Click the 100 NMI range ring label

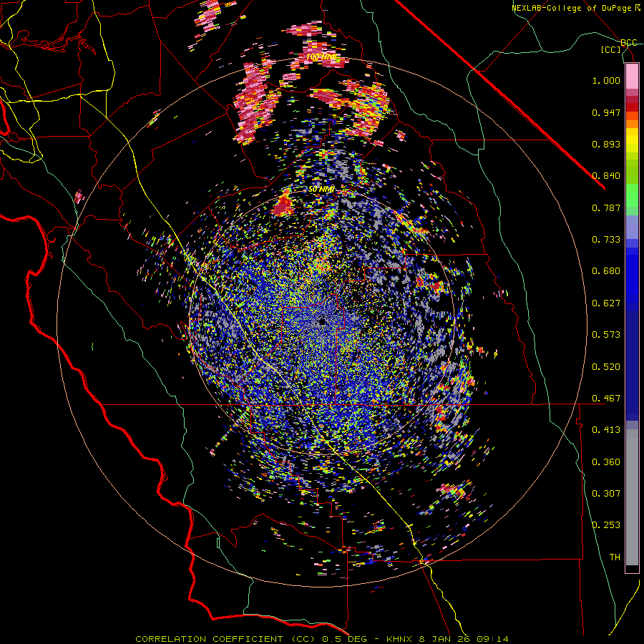321,57
